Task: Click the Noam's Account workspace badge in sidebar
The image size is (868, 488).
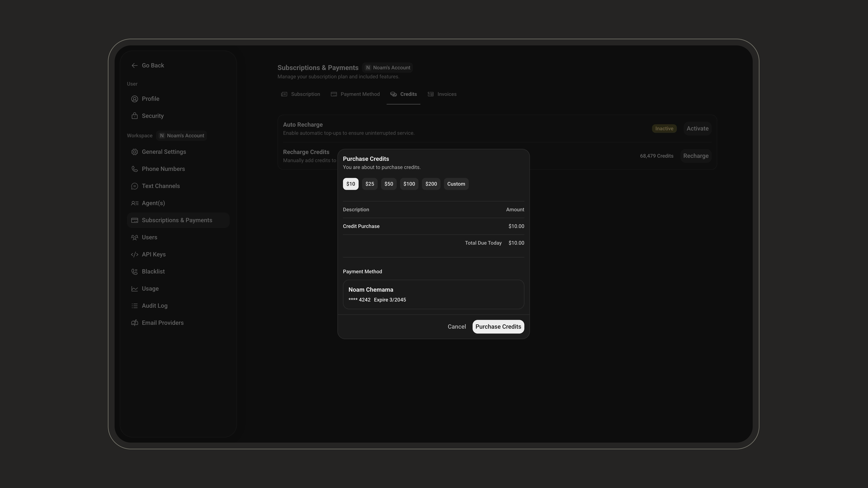Action: click(181, 136)
